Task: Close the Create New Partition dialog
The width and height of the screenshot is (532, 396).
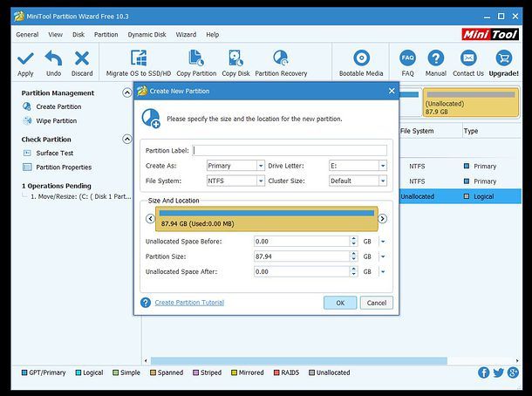Action: [x=392, y=91]
